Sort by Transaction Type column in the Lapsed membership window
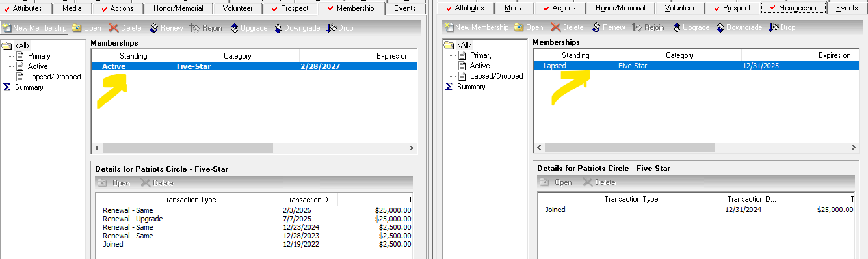 coord(631,199)
